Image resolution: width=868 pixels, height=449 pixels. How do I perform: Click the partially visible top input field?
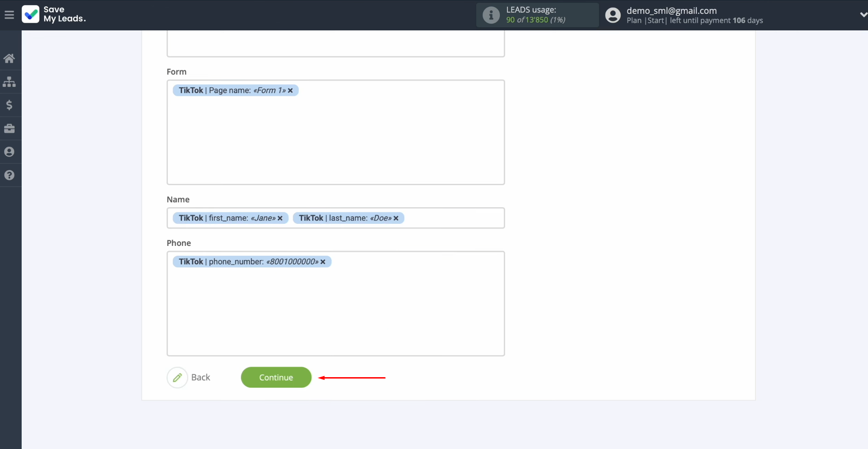coord(335,44)
